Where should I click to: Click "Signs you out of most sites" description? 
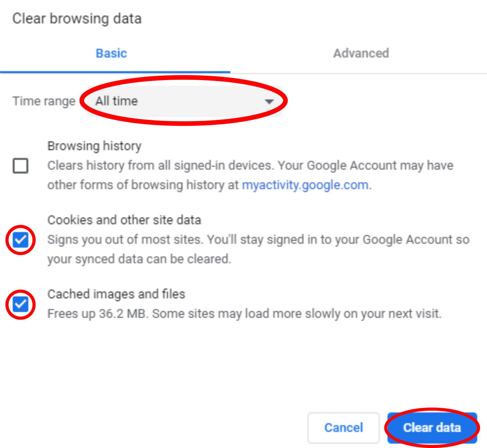[125, 240]
